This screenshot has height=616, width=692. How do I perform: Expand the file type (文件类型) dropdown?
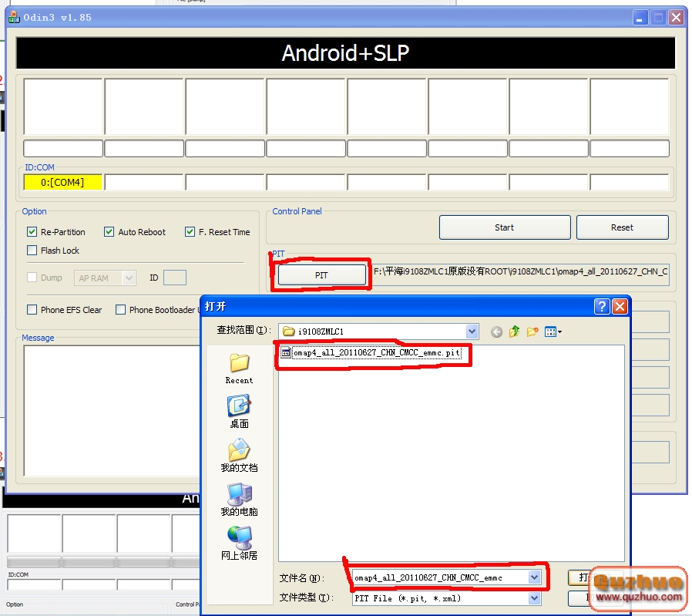tap(534, 598)
